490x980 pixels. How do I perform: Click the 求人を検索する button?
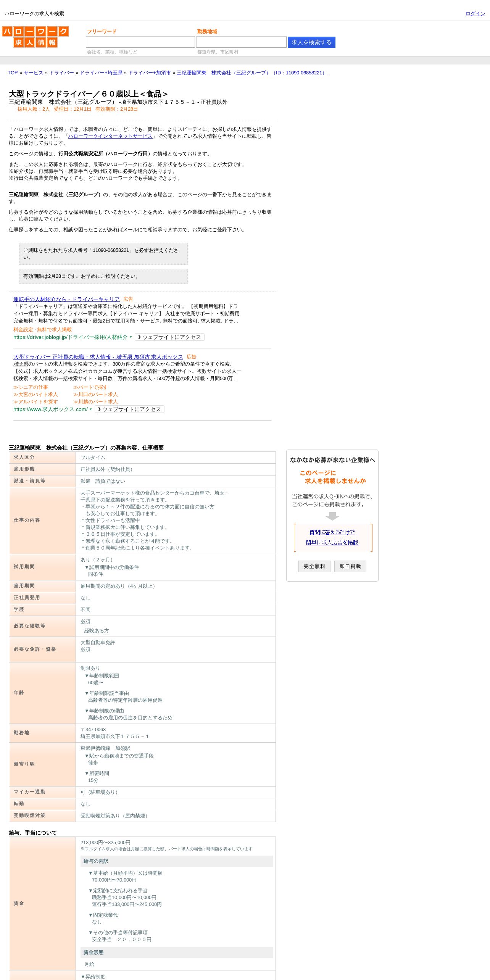pos(311,42)
